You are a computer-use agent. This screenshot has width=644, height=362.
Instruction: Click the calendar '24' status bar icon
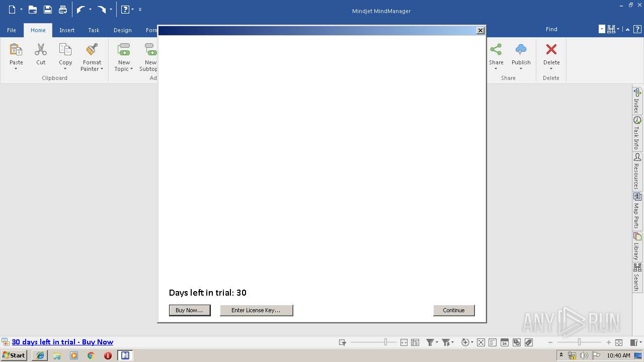click(x=505, y=342)
